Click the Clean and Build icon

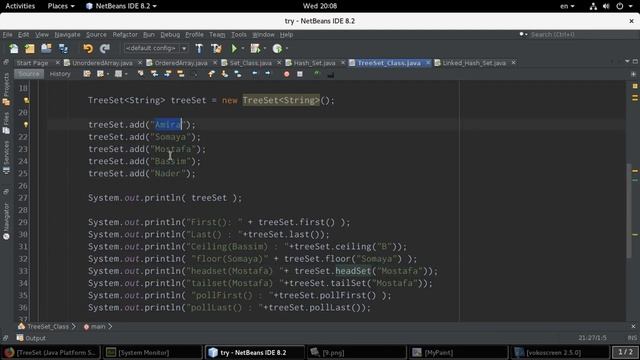pyautogui.click(x=216, y=49)
